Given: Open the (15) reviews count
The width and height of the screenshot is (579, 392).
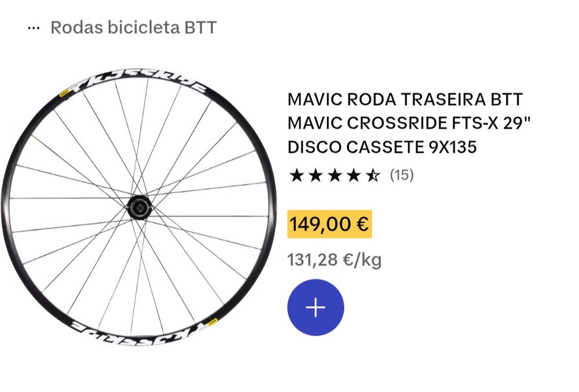Looking at the screenshot, I should (401, 175).
